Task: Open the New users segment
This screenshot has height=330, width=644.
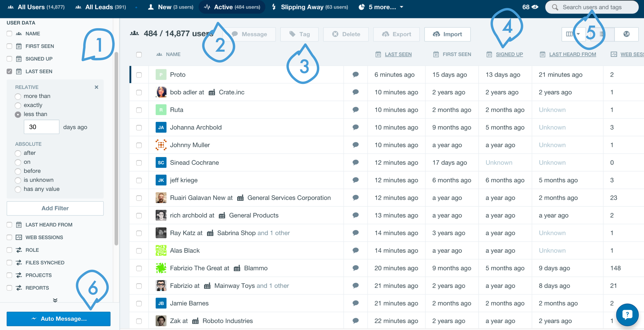Action: 171,7
